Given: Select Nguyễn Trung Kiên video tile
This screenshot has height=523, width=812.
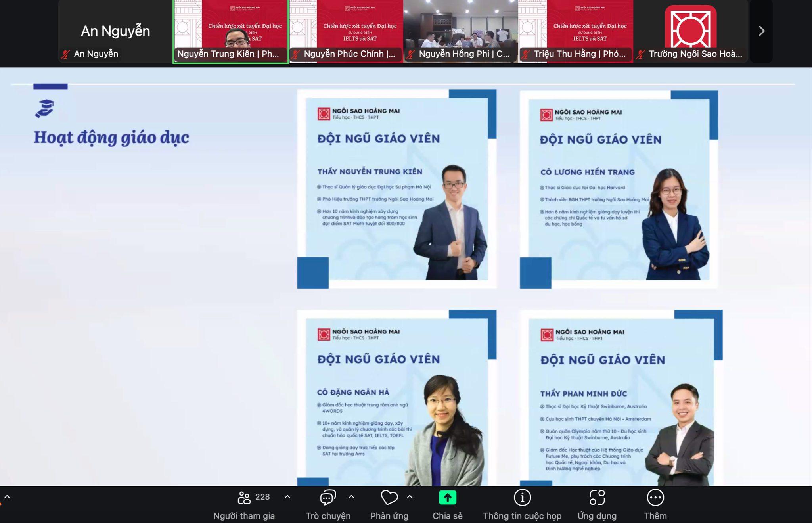Looking at the screenshot, I should (230, 31).
